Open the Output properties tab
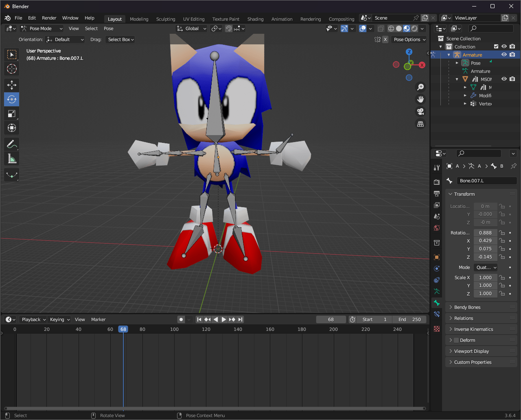Image resolution: width=521 pixels, height=420 pixels. point(437,193)
